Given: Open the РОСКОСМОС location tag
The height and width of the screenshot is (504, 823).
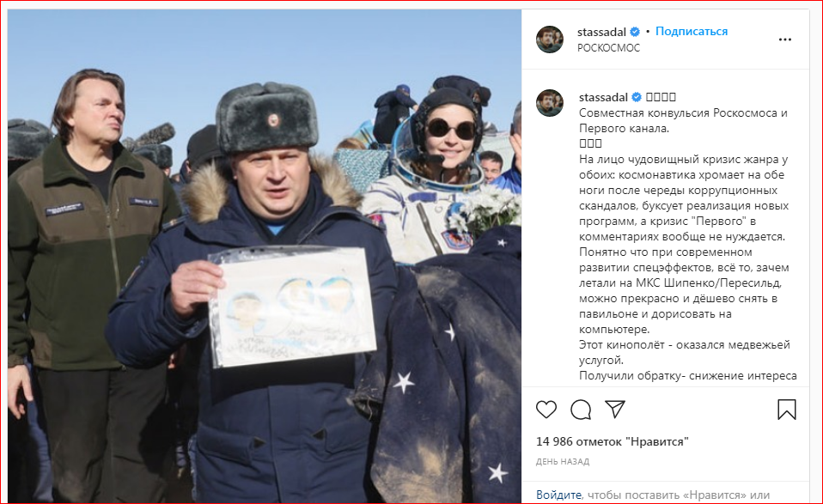Looking at the screenshot, I should point(608,48).
